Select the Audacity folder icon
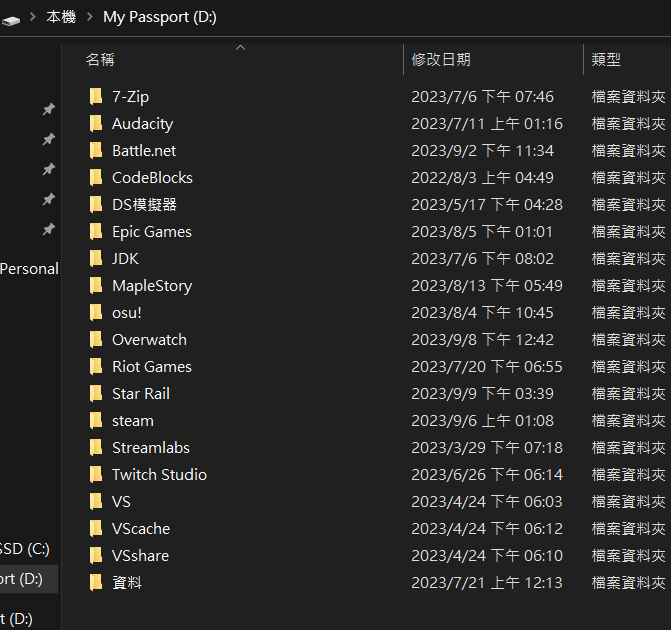The height and width of the screenshot is (630, 671). (96, 123)
